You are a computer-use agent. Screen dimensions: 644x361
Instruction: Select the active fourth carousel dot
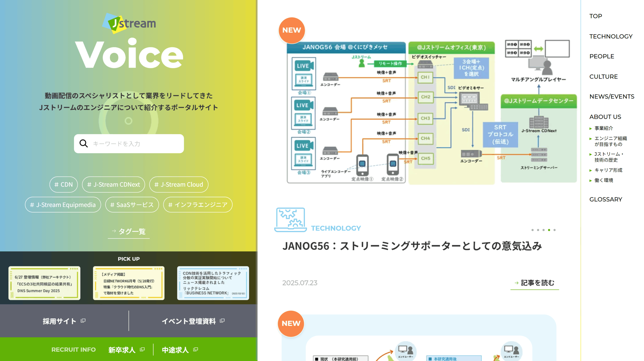coord(549,230)
